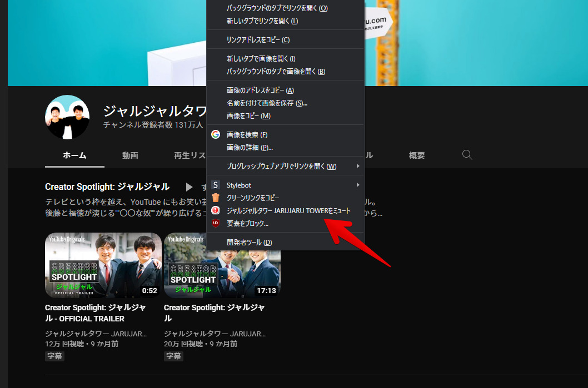Screen dimensions: 588x388
Task: Select 新しいタブで画像を開く
Action: tap(285, 58)
